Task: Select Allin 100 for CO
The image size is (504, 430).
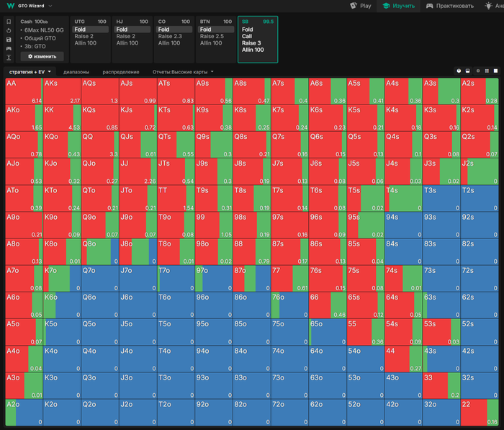Action: tap(169, 43)
